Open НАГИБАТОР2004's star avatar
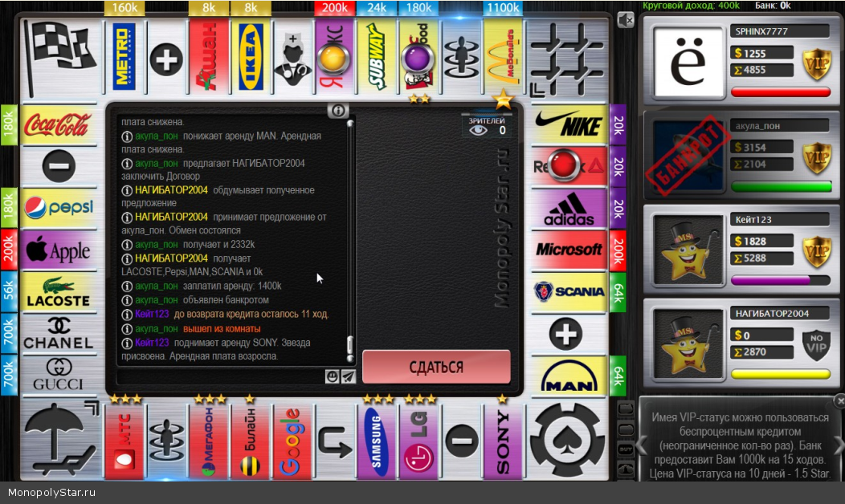Image resolution: width=845 pixels, height=504 pixels. click(x=688, y=343)
